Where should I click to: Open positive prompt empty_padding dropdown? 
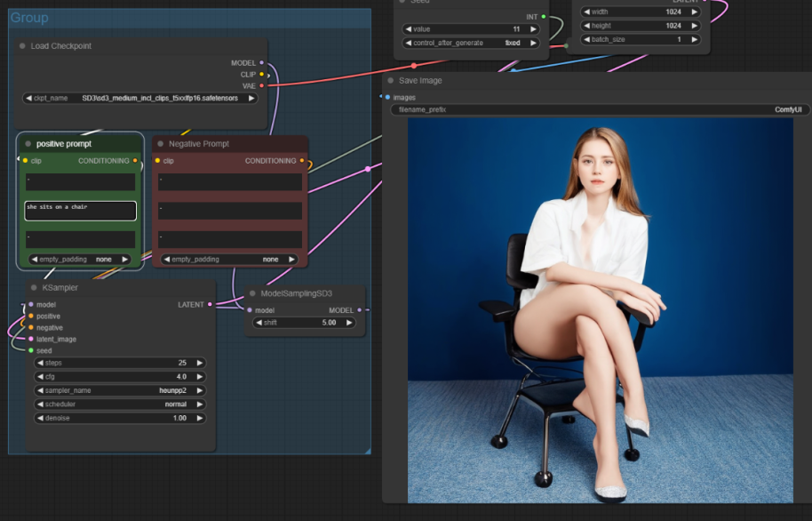click(x=80, y=260)
